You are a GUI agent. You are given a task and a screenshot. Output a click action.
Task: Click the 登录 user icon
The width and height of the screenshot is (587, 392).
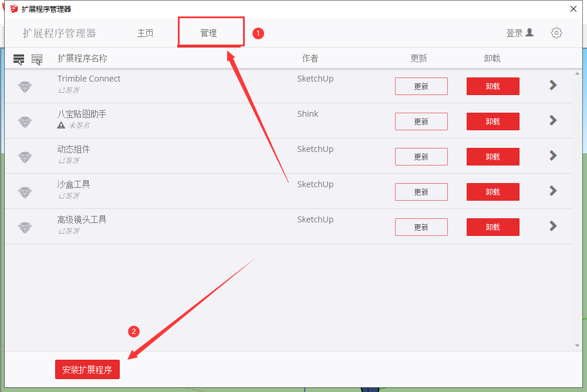(529, 33)
